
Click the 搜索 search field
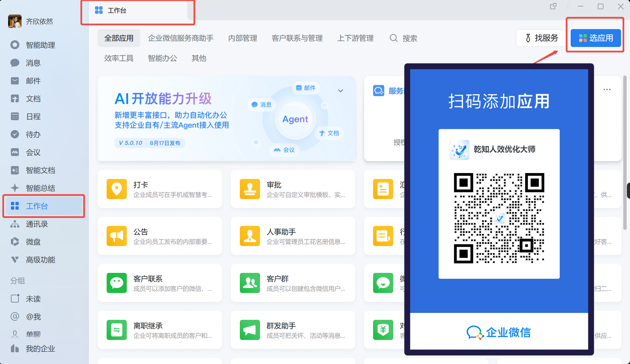pos(404,38)
